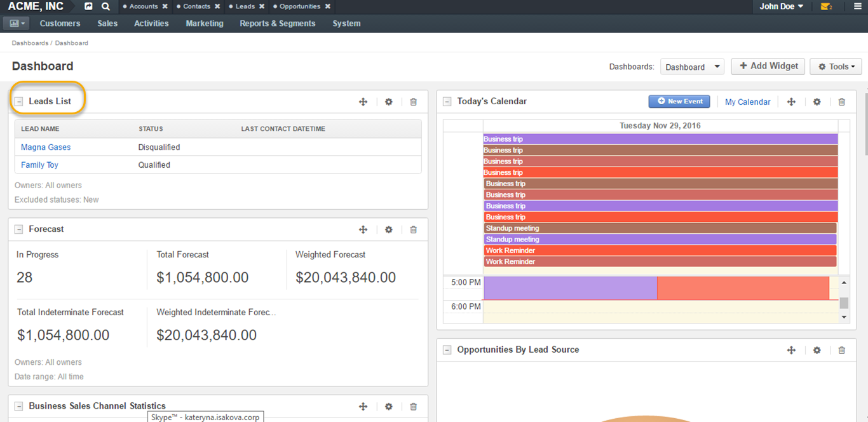Open the Sales menu
The image size is (868, 422).
pos(107,24)
